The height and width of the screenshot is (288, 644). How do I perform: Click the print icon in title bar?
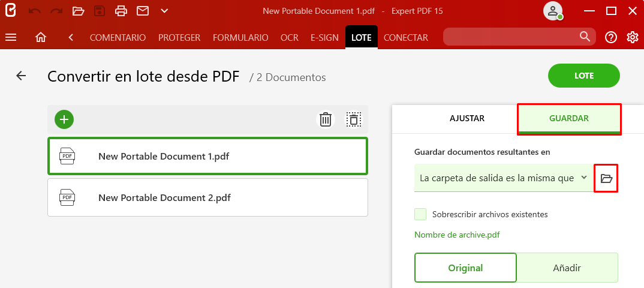(x=121, y=11)
